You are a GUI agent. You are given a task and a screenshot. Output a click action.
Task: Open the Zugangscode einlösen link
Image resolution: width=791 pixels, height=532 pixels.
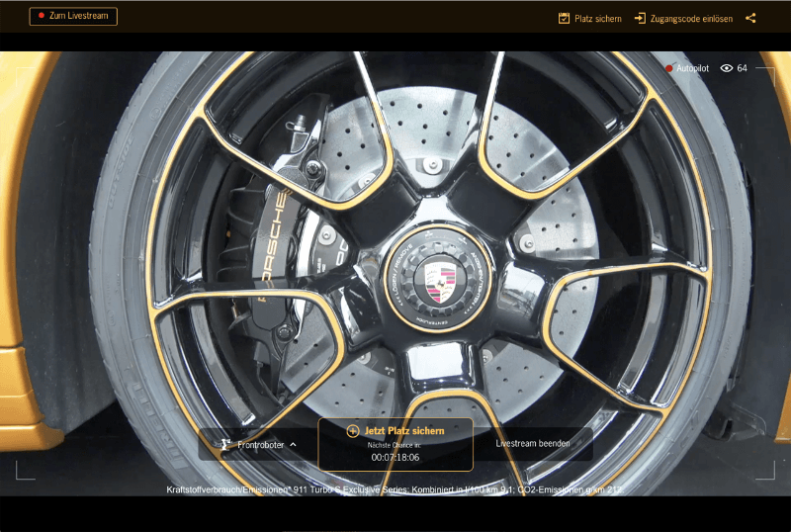[691, 19]
